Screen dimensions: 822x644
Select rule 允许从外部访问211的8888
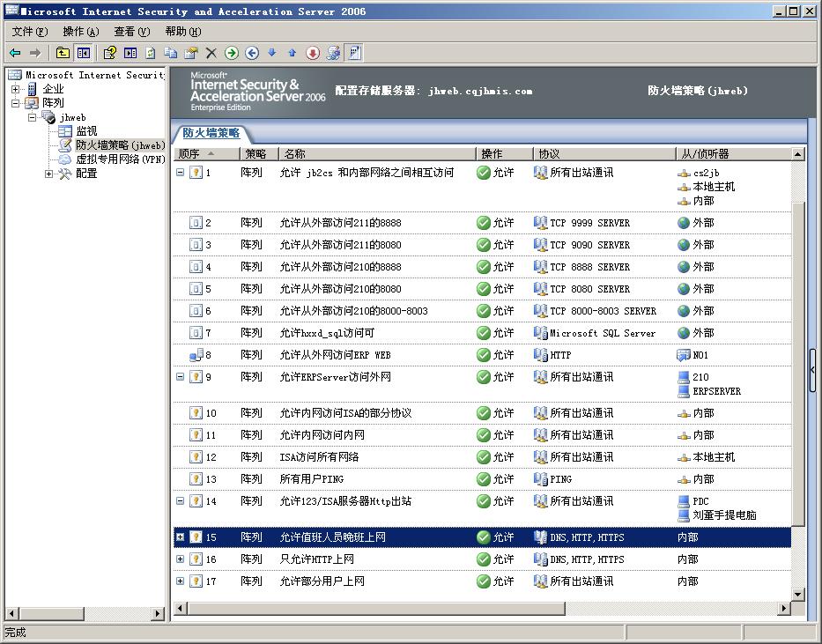coord(482,223)
